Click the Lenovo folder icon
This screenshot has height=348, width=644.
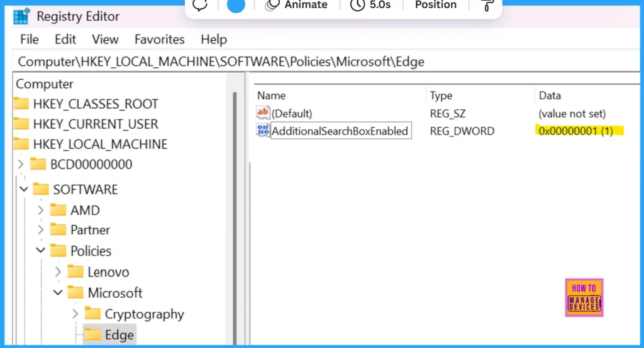coord(75,271)
